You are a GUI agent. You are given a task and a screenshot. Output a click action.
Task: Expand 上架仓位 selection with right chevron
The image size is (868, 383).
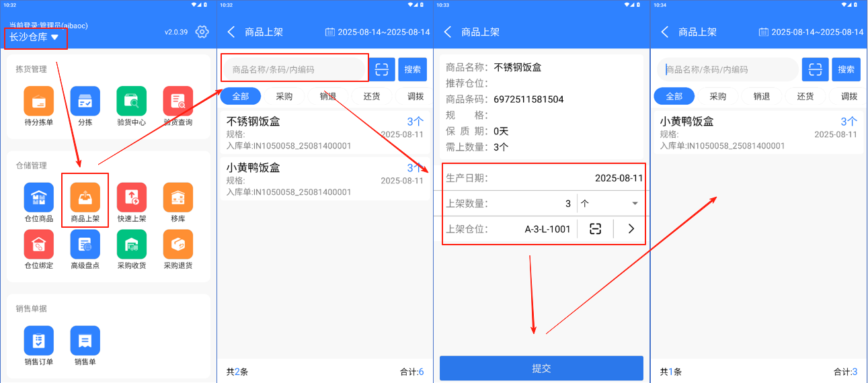pos(631,229)
